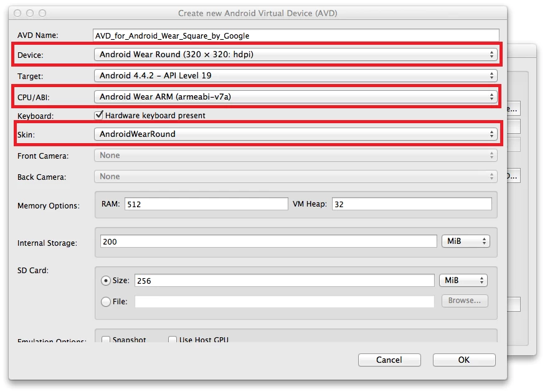Viewport: 545px width, 392px height.
Task: Open the Target API level dropdown
Action: click(296, 76)
